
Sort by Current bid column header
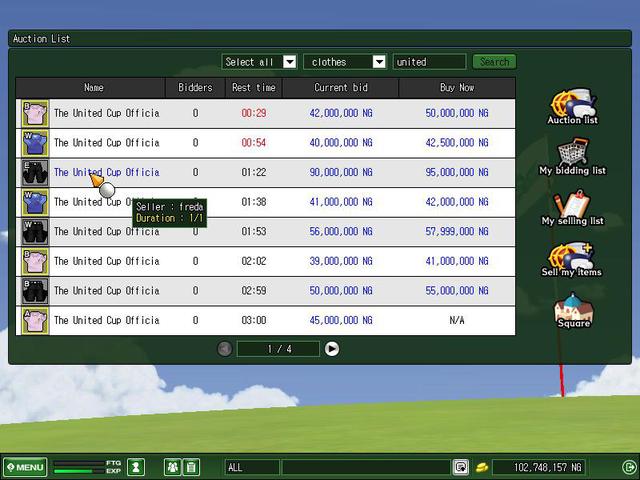[x=340, y=88]
